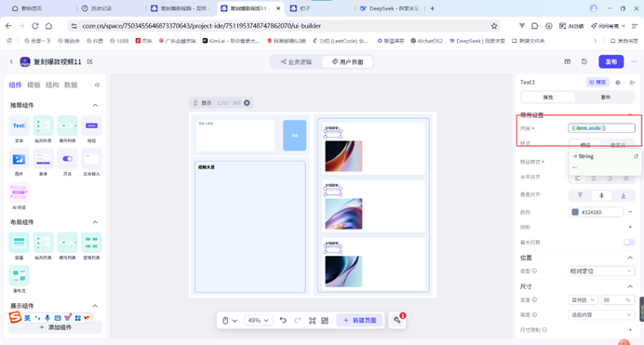Toggle the 最大行数 switch

pos(629,242)
